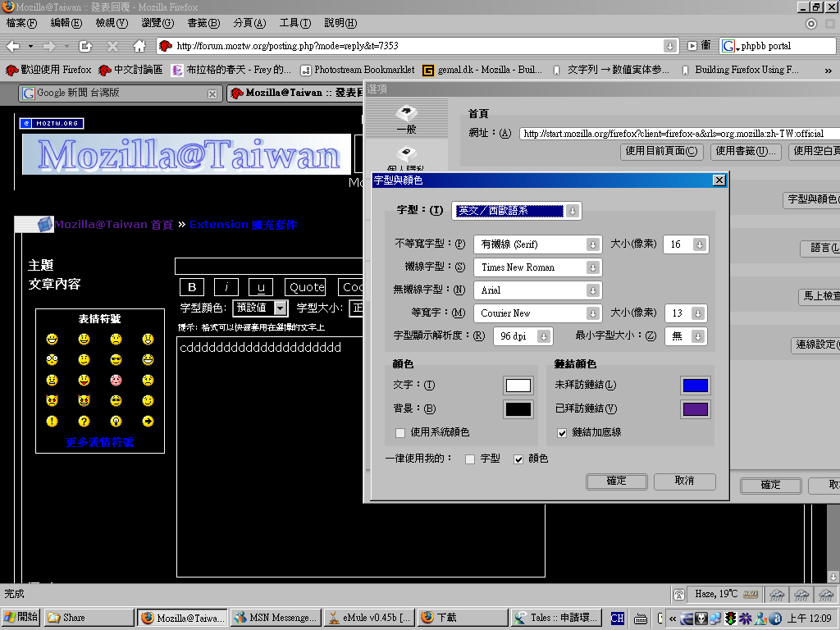
Task: Click the Home icon in navigation toolbar
Action: click(139, 46)
